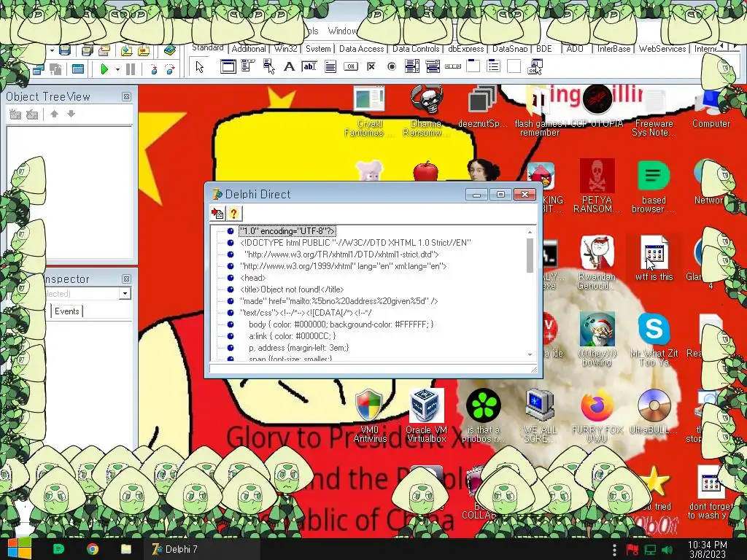Select the '<head>' row in Delphi Direct
Image resolution: width=747 pixels, height=560 pixels.
click(253, 278)
